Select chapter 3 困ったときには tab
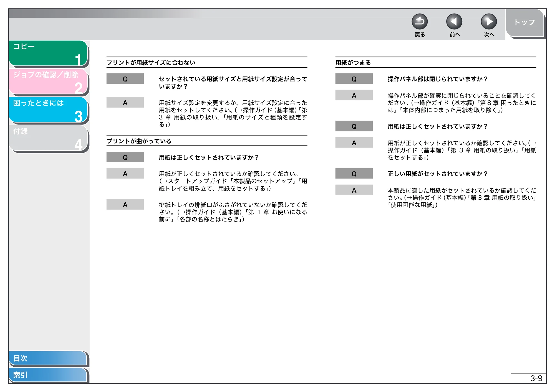The image size is (555, 392). click(48, 110)
